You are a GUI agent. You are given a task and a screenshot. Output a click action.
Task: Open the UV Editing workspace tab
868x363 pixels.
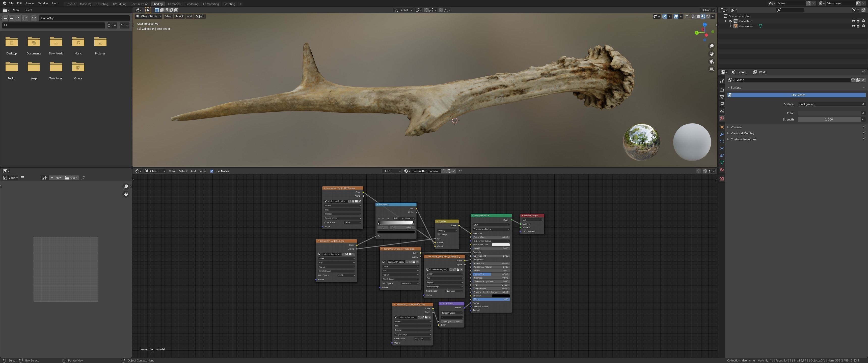coord(119,4)
